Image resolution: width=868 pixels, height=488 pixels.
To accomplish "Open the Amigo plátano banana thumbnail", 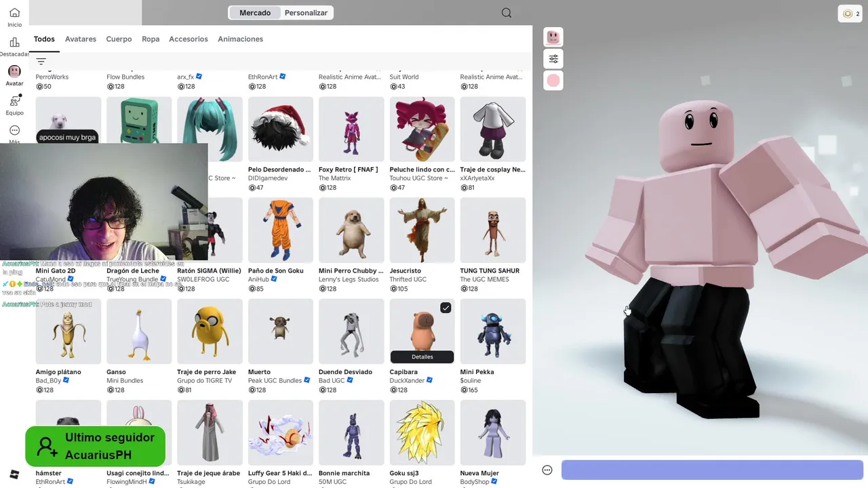I will point(68,331).
